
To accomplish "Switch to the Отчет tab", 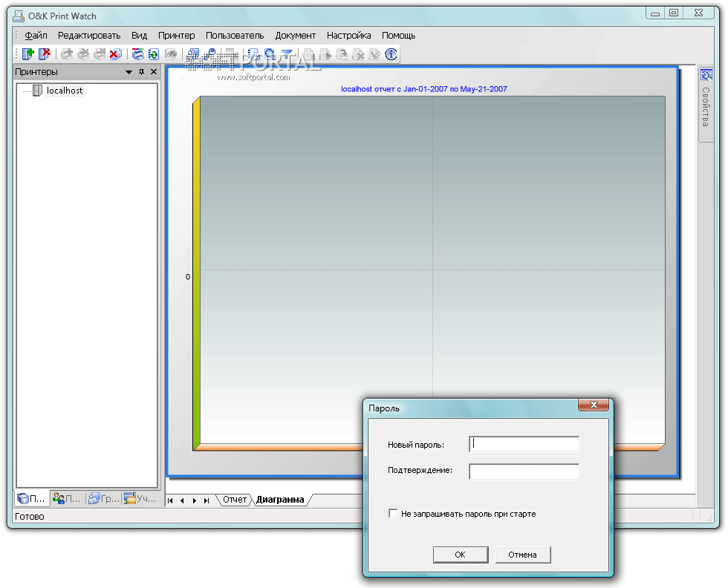I will (x=235, y=500).
